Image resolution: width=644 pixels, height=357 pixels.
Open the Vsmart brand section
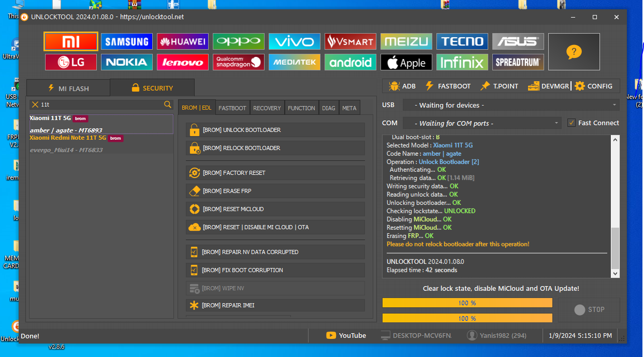tap(350, 41)
